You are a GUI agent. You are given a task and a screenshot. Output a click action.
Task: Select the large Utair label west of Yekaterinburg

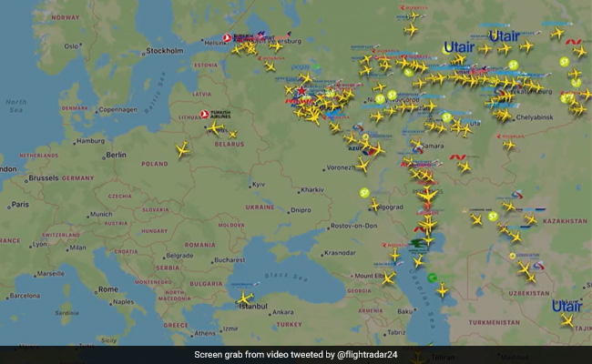(459, 47)
